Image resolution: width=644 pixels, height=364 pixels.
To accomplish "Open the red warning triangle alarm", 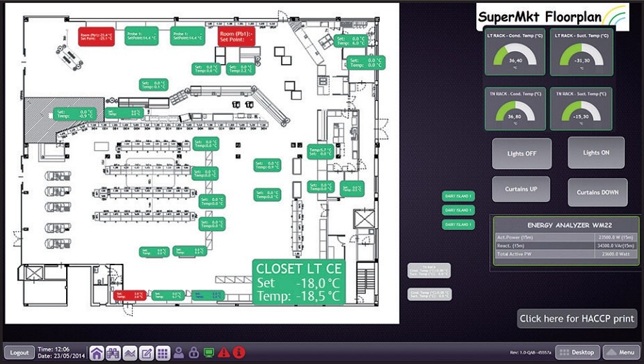I will tap(224, 352).
